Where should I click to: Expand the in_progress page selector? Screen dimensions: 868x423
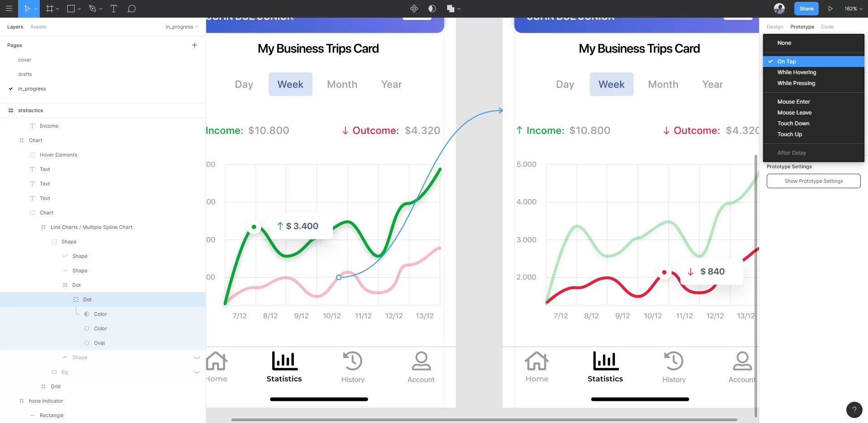182,27
